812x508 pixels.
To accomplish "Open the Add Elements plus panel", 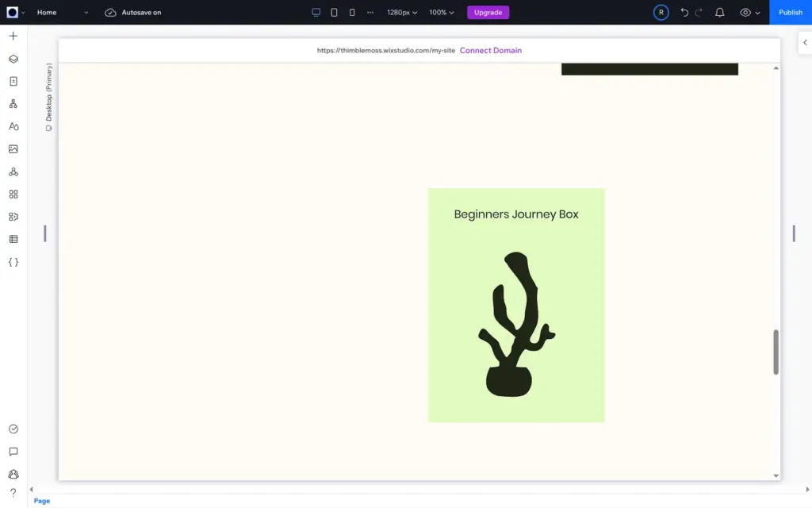I will (13, 36).
